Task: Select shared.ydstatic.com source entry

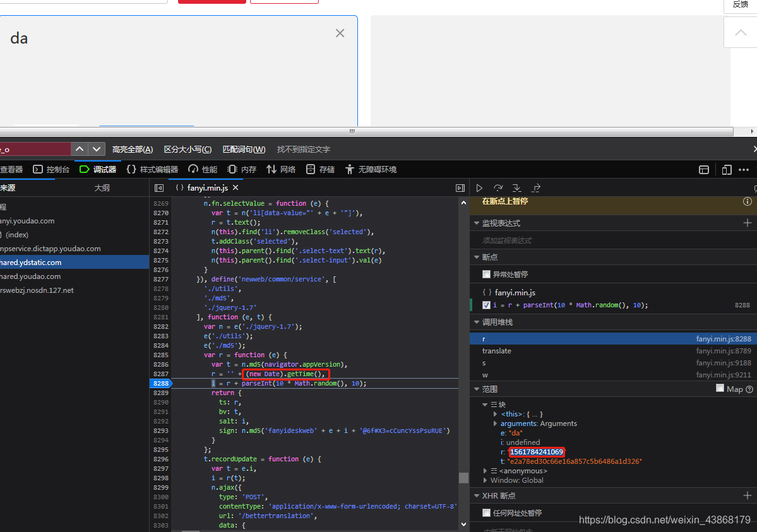Action: [75, 263]
